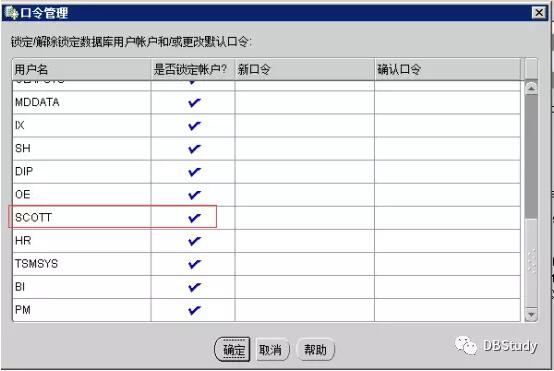Click the 取消 button
The height and width of the screenshot is (371, 554).
click(272, 349)
